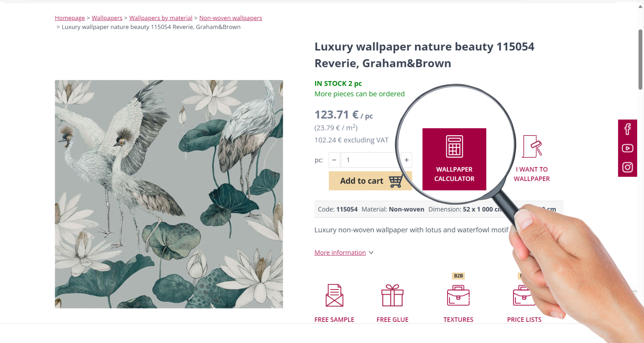Click the I Want To Wallpaper icon

(531, 147)
